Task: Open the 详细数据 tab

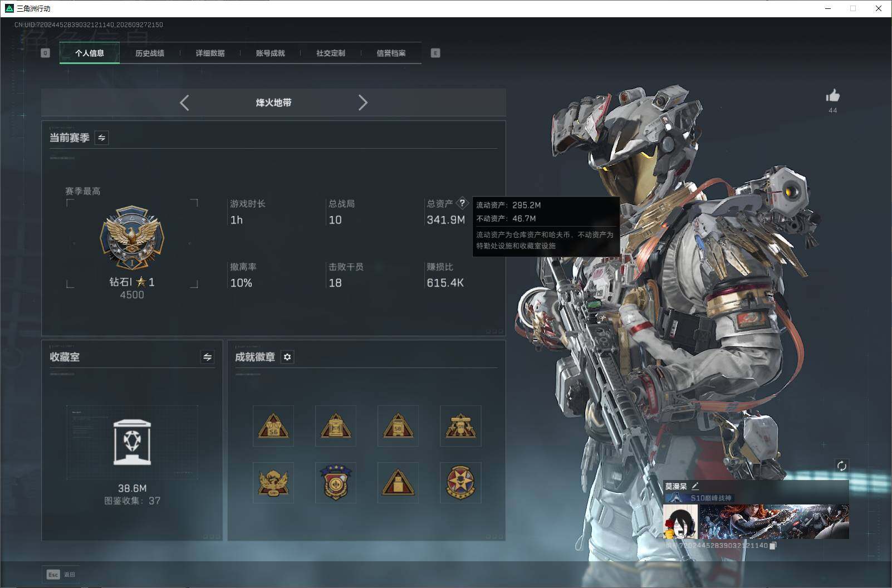Action: click(210, 53)
